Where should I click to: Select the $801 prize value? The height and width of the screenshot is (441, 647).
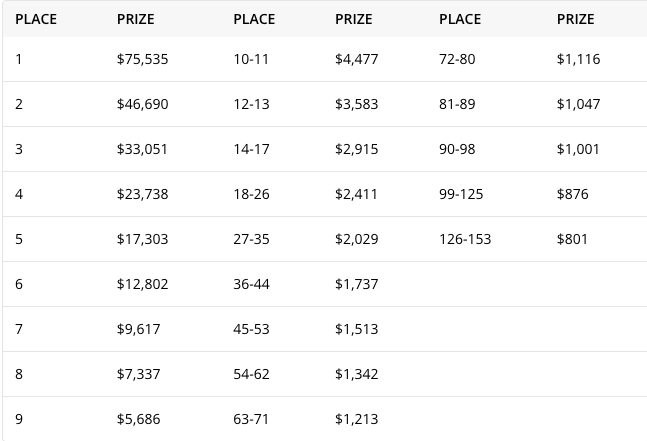click(x=572, y=239)
